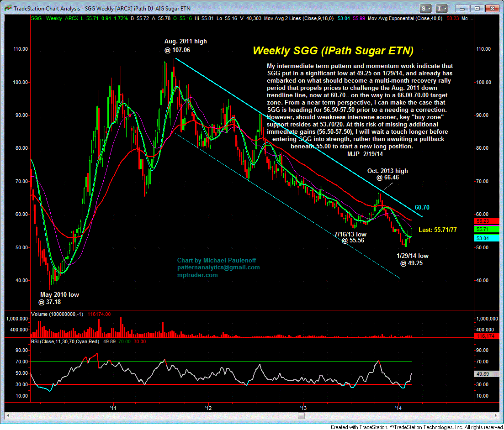Select the "Volume (100000000,-1)" indicator label
504x430 pixels.
[57, 314]
